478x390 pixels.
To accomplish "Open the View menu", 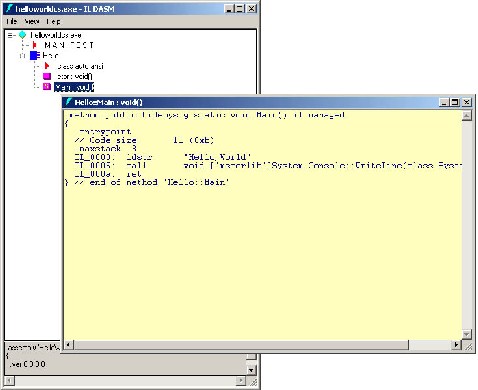I will pyautogui.click(x=32, y=21).
